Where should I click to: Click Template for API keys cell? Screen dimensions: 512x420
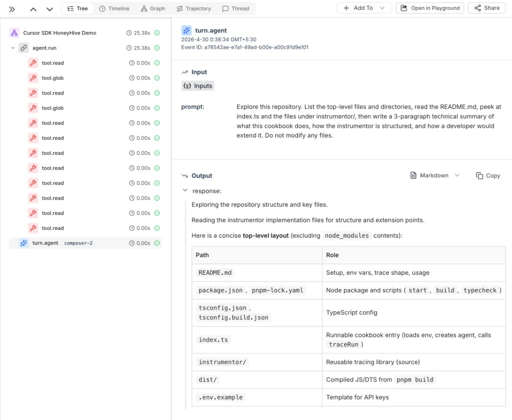[414, 397]
